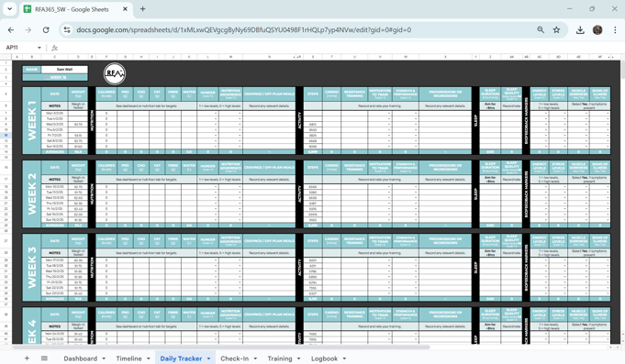
Task: Open the Timeline tab dropdown arrow
Action: pyautogui.click(x=149, y=358)
